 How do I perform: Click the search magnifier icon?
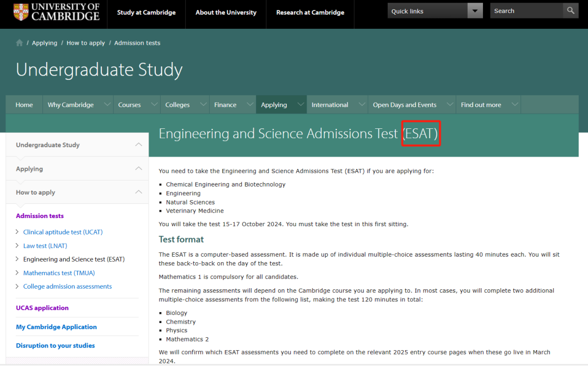tap(571, 11)
